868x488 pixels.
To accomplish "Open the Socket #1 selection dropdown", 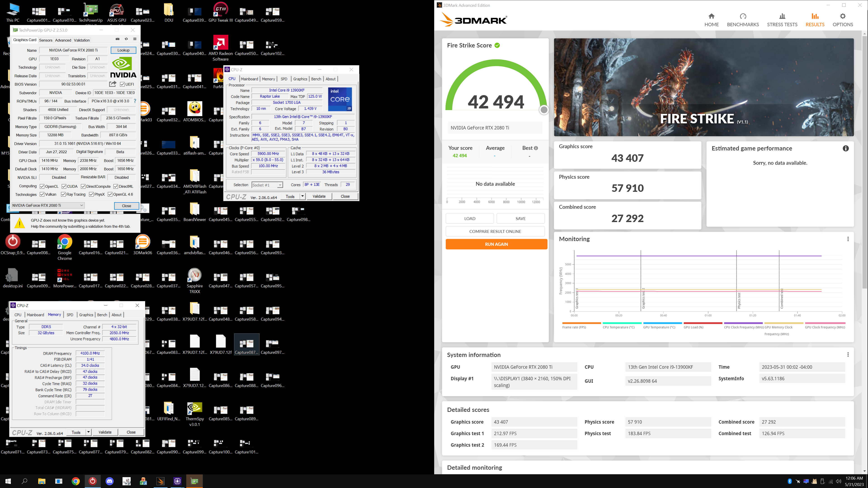I will point(267,185).
